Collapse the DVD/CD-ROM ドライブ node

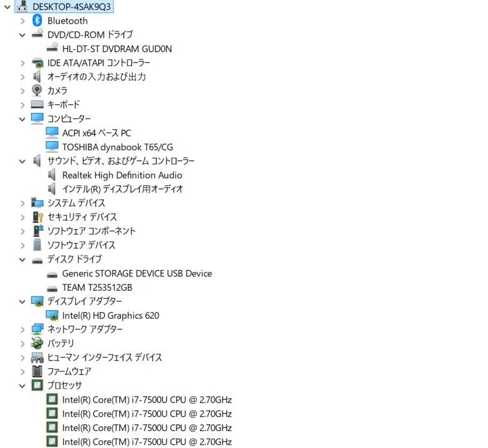pyautogui.click(x=22, y=35)
